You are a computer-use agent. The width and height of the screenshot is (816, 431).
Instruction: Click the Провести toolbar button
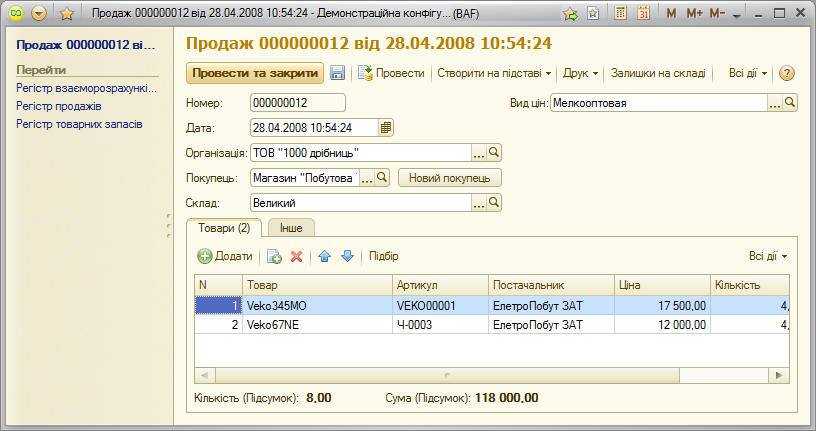(x=391, y=73)
